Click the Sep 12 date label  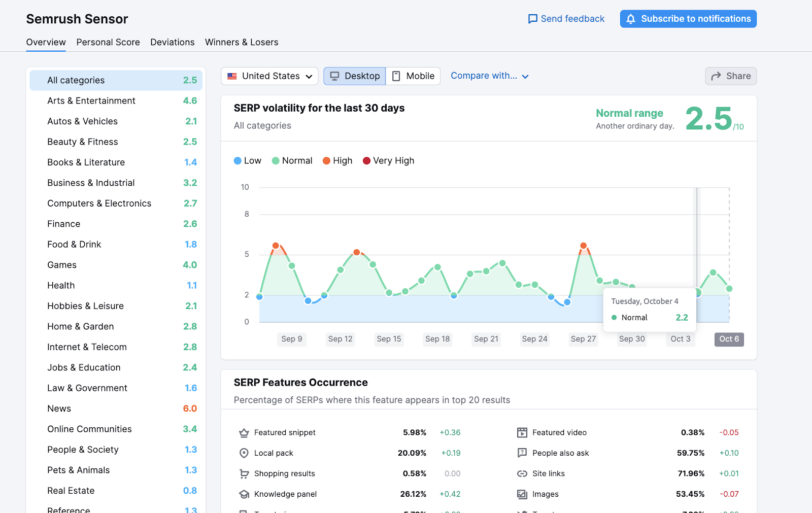(340, 339)
